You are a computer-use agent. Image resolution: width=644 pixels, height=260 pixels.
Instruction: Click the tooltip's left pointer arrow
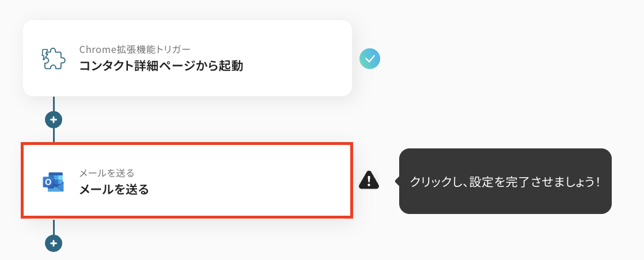397,181
